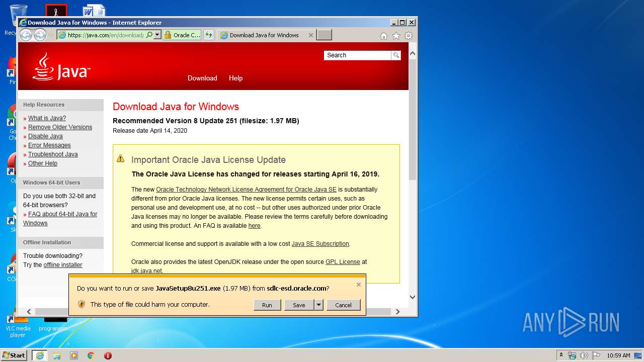Screen dimensions: 644x362
Task: Open the Word document desktop icon
Action: pyautogui.click(x=94, y=11)
